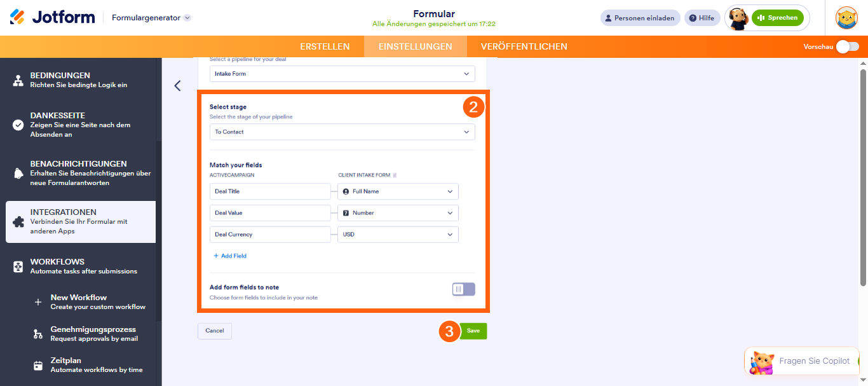This screenshot has width=868, height=386.
Task: Open DANKESSEITE settings section
Action: (81, 125)
